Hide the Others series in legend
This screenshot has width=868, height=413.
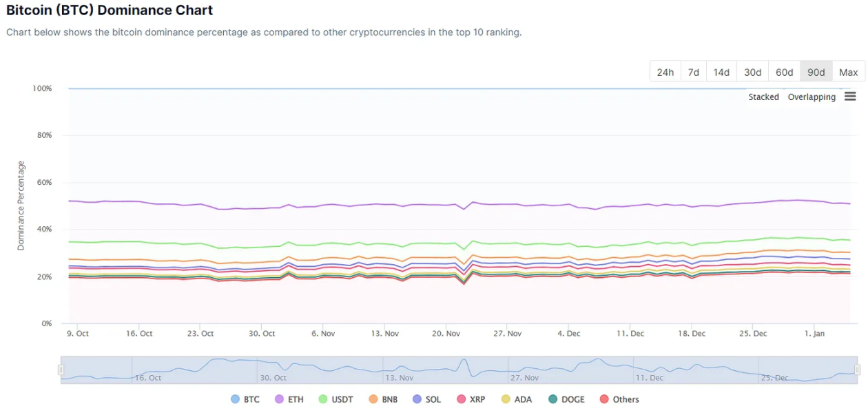pyautogui.click(x=604, y=399)
